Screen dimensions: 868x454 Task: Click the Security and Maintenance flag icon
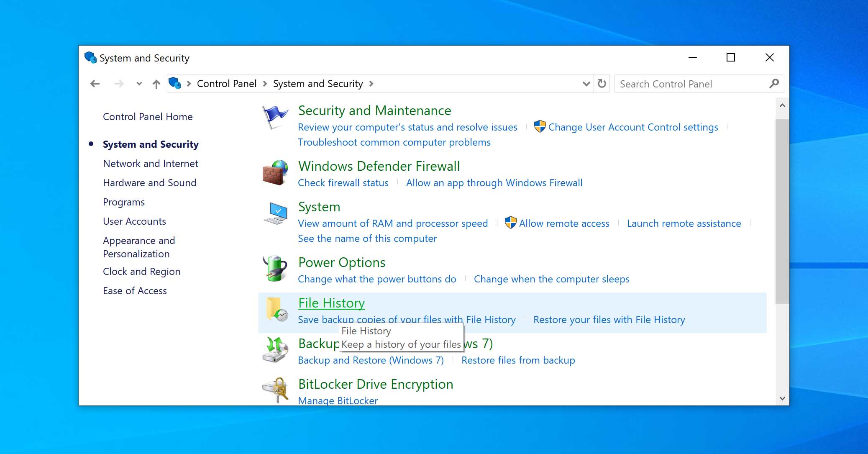pyautogui.click(x=275, y=117)
